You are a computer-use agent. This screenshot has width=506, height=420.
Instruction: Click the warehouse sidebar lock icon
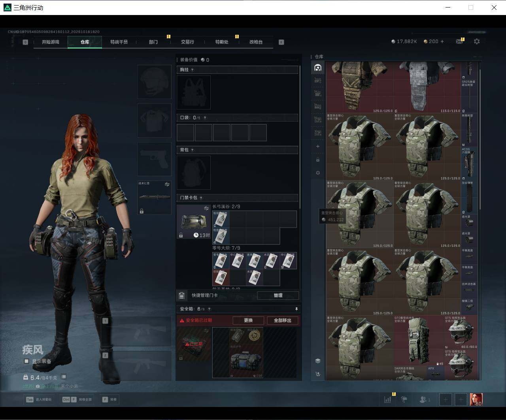click(317, 160)
